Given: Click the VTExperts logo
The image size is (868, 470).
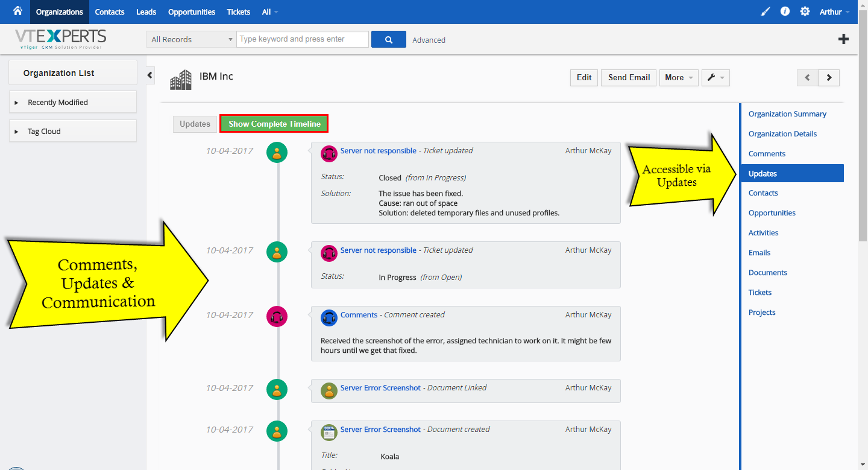Looking at the screenshot, I should [x=60, y=39].
